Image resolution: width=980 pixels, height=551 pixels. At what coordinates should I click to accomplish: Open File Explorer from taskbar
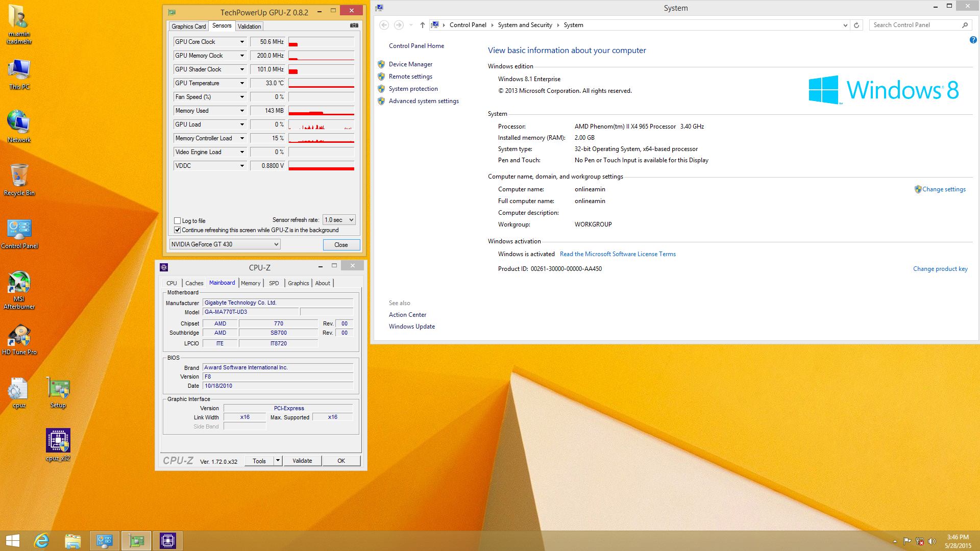click(72, 541)
